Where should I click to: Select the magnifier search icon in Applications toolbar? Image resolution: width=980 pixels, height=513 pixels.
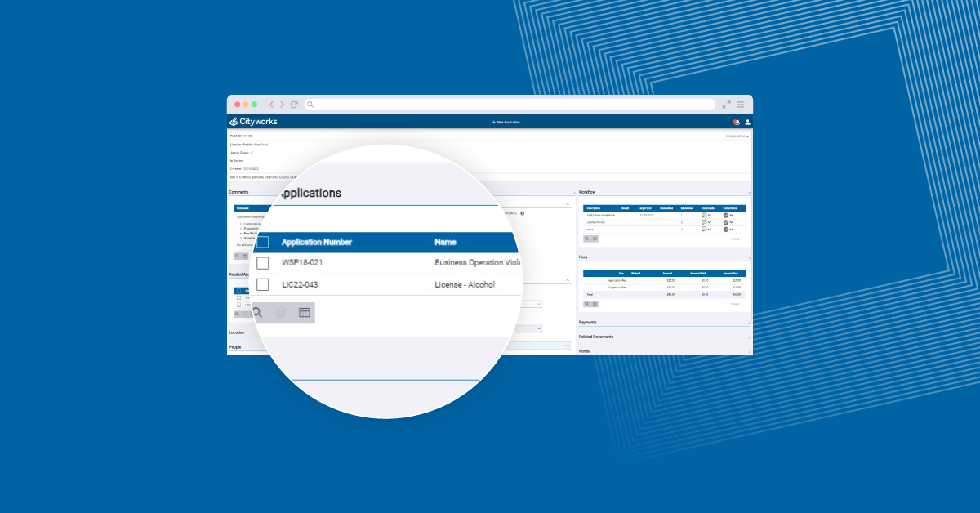(256, 312)
